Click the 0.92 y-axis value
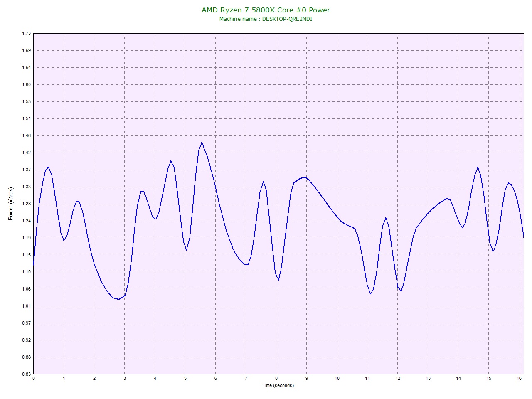 point(26,340)
